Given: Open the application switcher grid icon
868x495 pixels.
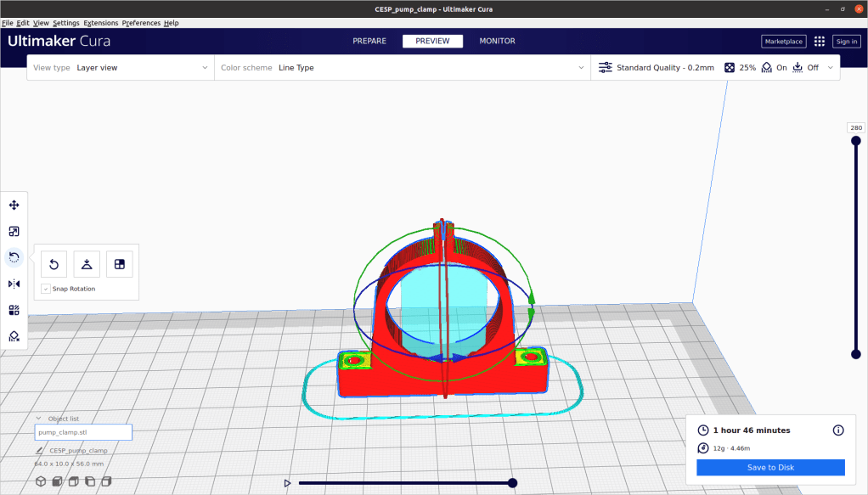Looking at the screenshot, I should click(x=819, y=41).
